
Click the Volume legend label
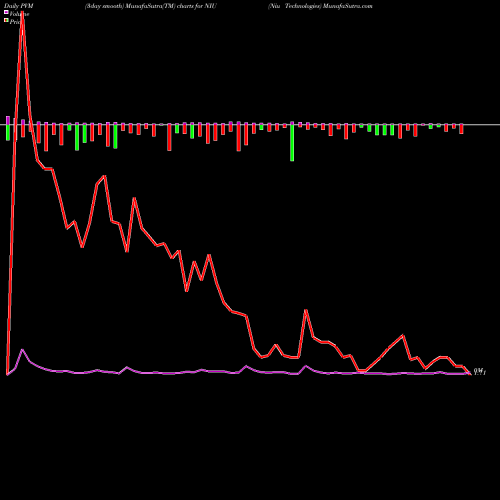19,14
